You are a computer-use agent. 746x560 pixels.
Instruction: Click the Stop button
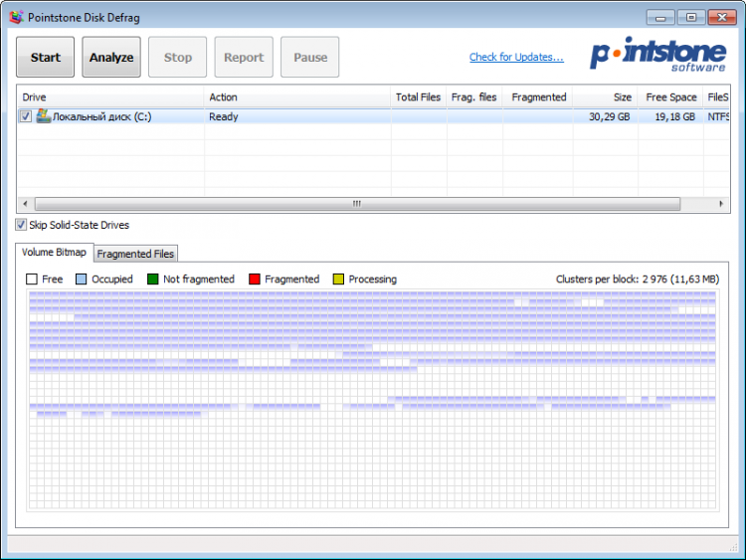(x=177, y=57)
